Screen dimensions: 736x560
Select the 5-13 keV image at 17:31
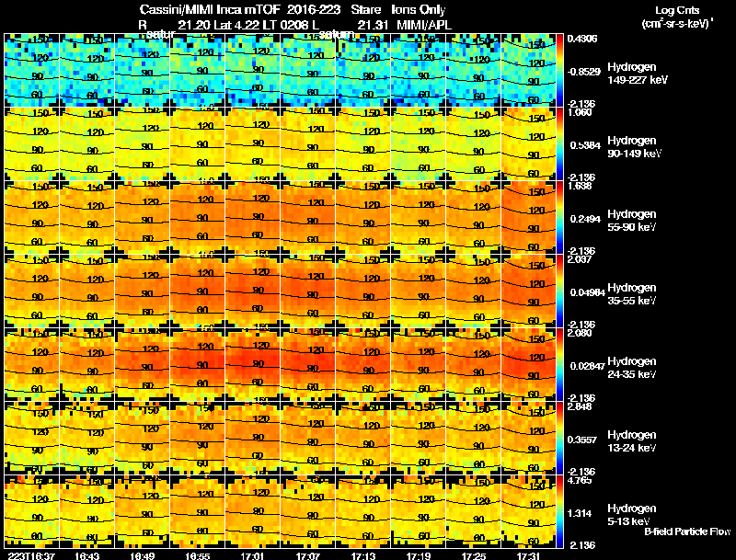tap(529, 511)
